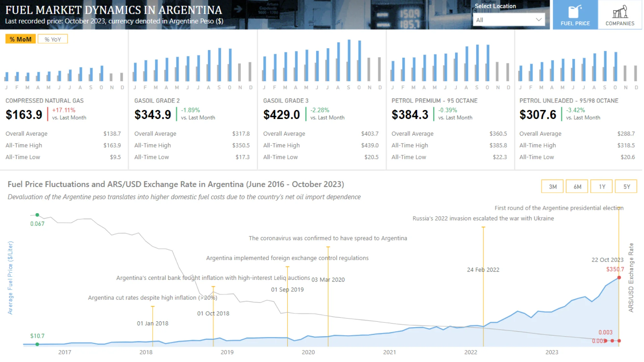The height and width of the screenshot is (362, 644).
Task: Click Compressed Natural Gas price $163.9
Action: pos(24,115)
